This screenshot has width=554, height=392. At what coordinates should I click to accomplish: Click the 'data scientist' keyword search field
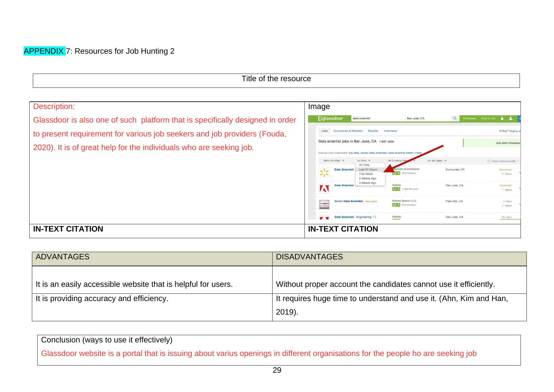(378, 118)
